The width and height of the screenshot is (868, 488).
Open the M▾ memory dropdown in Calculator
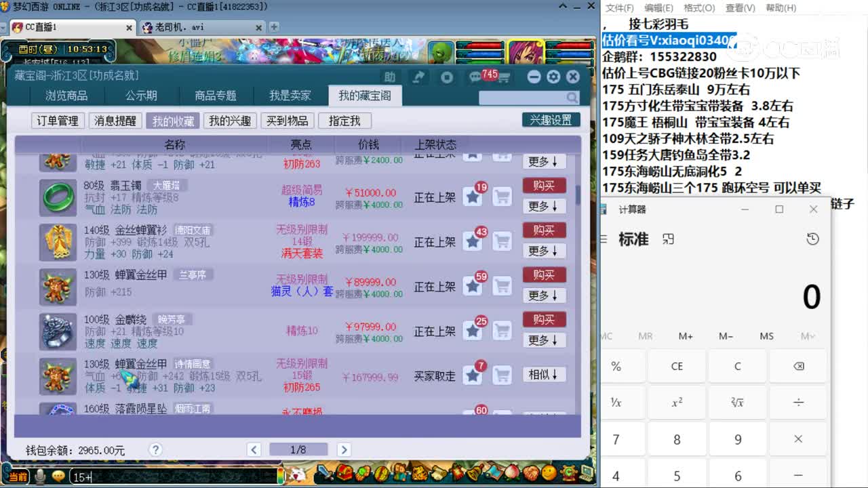(810, 335)
